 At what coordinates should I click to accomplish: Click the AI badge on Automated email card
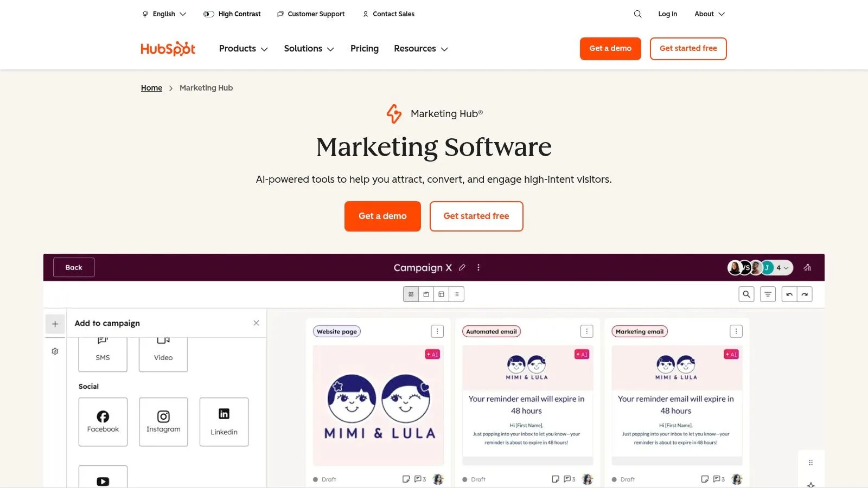582,354
